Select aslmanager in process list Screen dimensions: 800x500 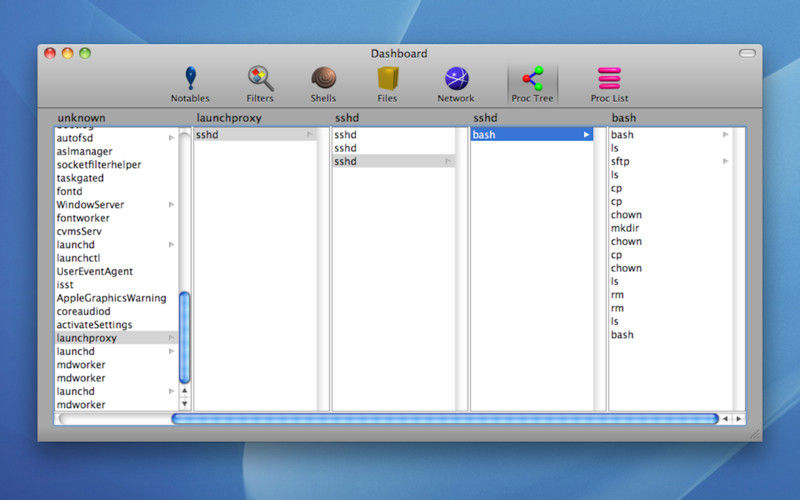[116, 152]
